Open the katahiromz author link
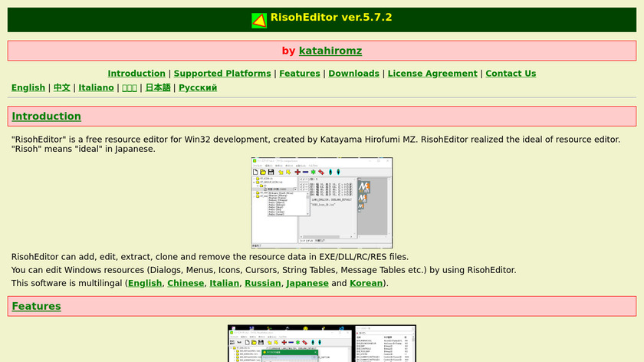Image resolution: width=644 pixels, height=362 pixels. pos(330,51)
